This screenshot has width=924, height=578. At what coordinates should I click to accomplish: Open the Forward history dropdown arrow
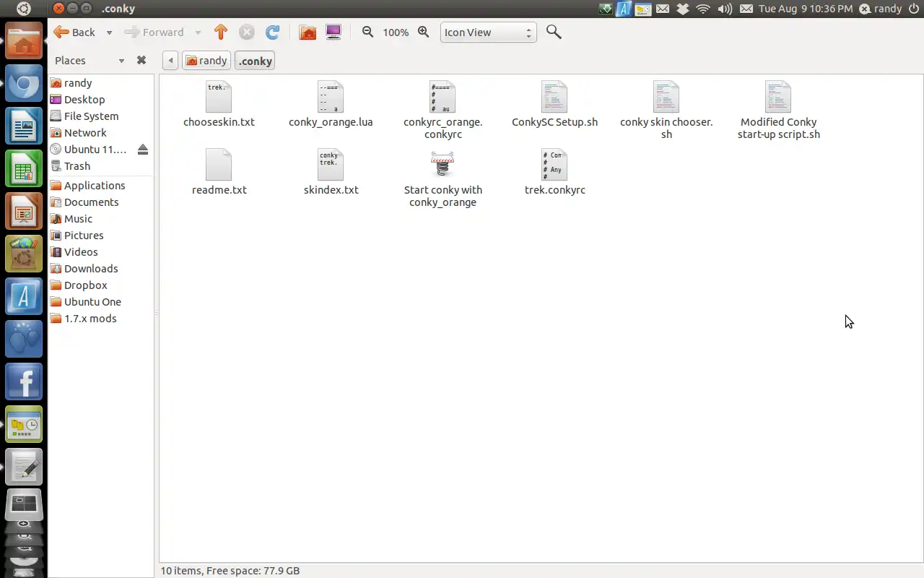point(198,33)
